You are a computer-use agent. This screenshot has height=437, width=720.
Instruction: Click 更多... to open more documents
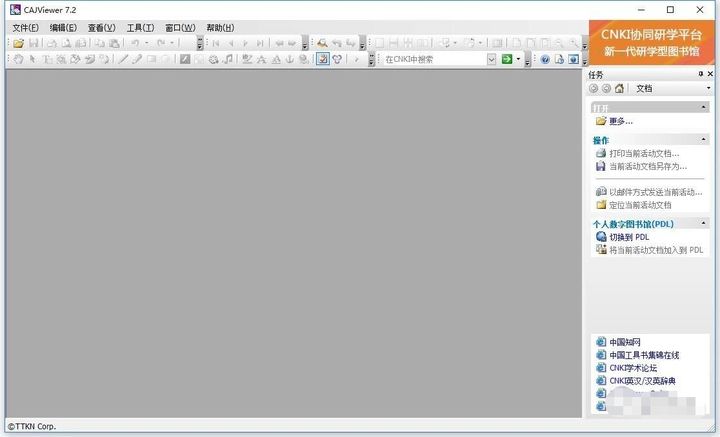(621, 121)
